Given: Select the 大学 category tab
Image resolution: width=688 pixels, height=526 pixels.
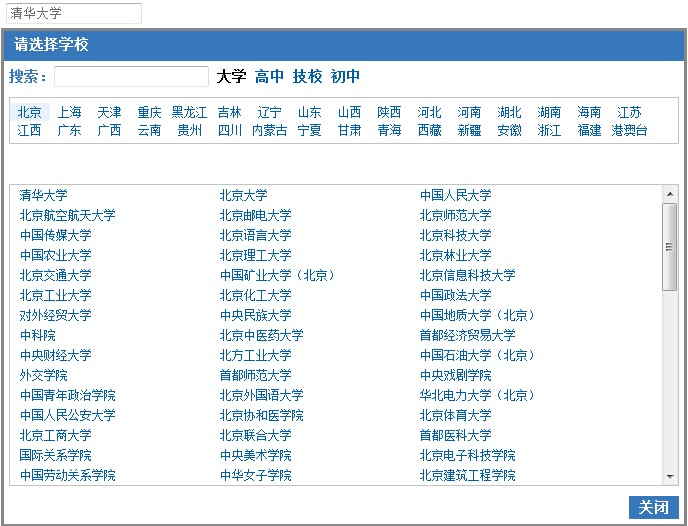Looking at the screenshot, I should 231,77.
